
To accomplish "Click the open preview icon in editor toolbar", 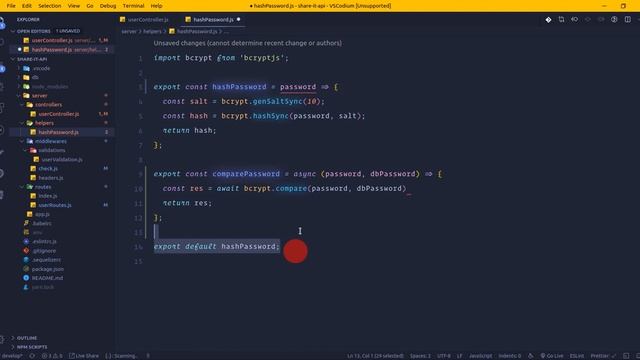I will [x=614, y=20].
